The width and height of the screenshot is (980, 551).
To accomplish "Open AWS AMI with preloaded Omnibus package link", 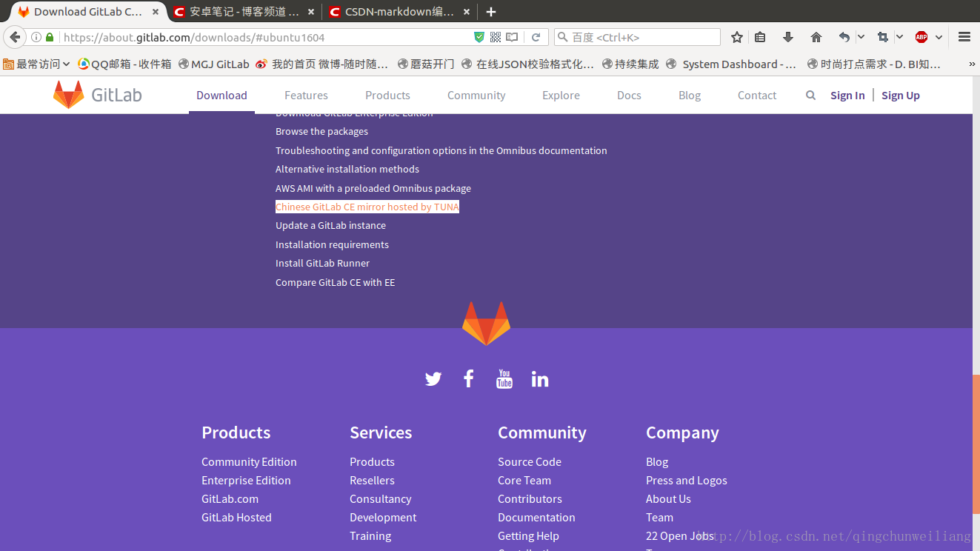I will 373,188.
